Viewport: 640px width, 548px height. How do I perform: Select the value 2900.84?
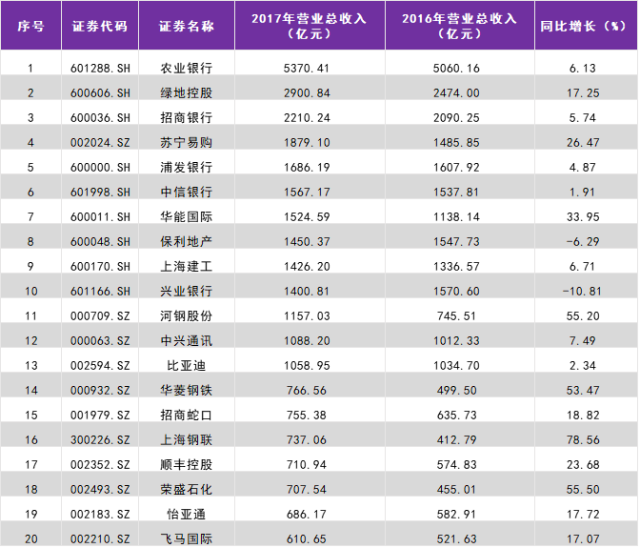[307, 93]
